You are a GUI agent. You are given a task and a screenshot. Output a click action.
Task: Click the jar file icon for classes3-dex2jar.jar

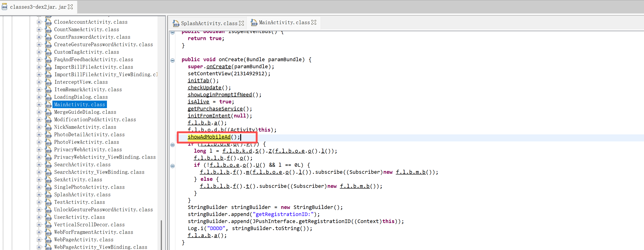click(4, 7)
